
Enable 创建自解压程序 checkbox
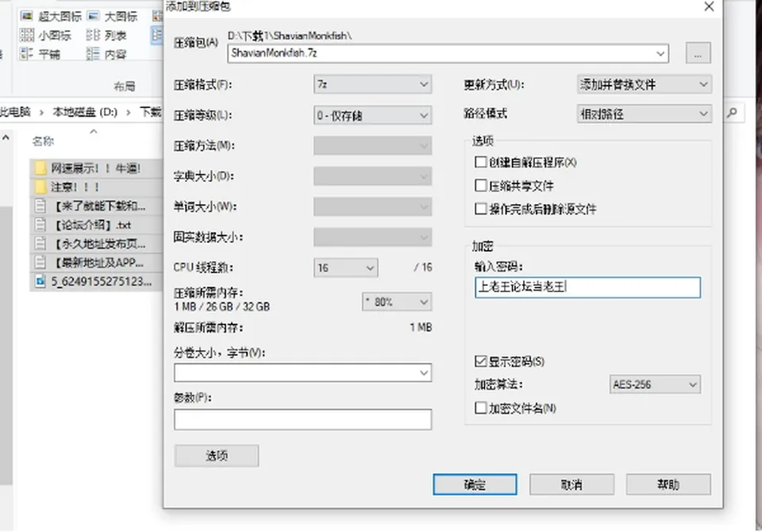[x=481, y=162]
